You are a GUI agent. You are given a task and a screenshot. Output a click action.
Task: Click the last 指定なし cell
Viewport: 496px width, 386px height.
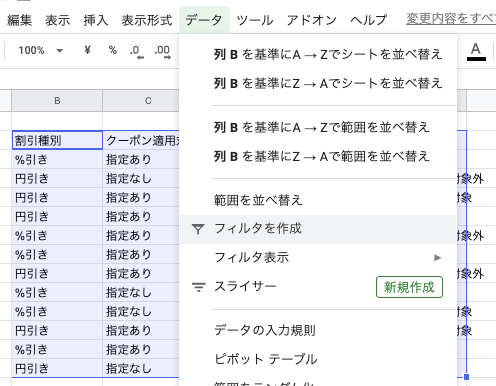[141, 368]
